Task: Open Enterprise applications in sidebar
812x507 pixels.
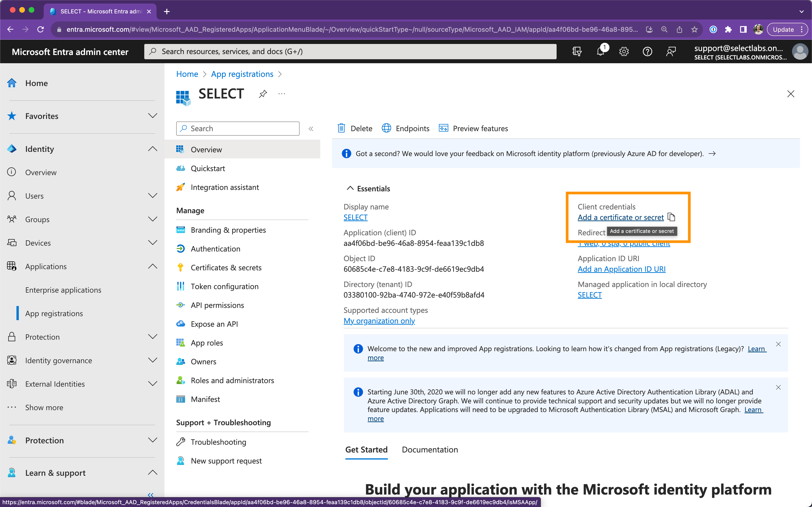Action: (x=63, y=290)
